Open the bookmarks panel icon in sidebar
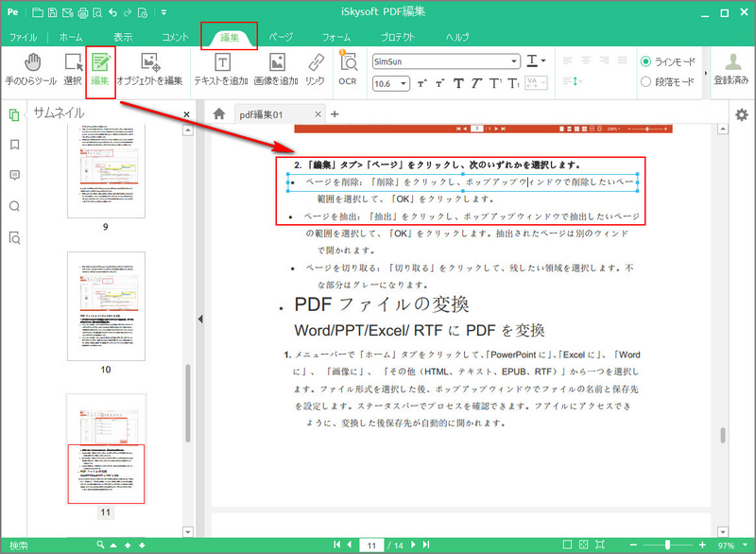Screen dimensions: 756x554 [15, 145]
